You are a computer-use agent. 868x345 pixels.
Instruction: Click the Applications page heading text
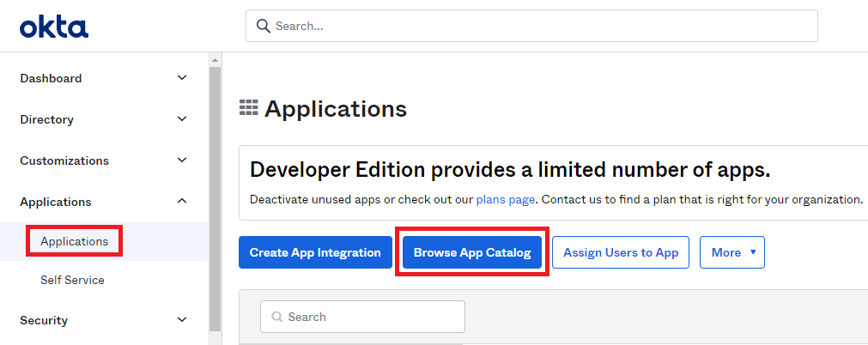[x=336, y=109]
